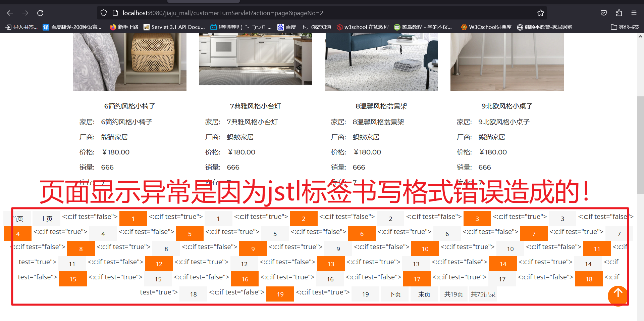Click gray page 5 button
Image resolution: width=644 pixels, height=321 pixels.
[275, 234]
